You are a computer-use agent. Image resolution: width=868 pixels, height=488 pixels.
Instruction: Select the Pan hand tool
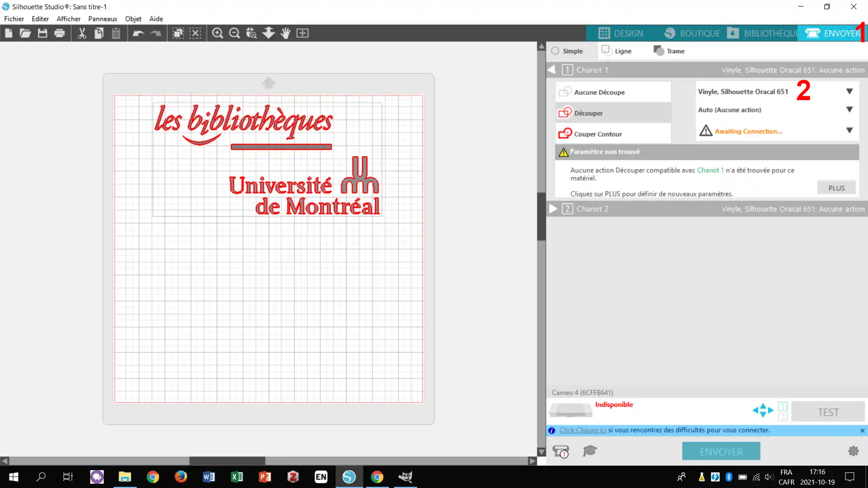point(285,33)
